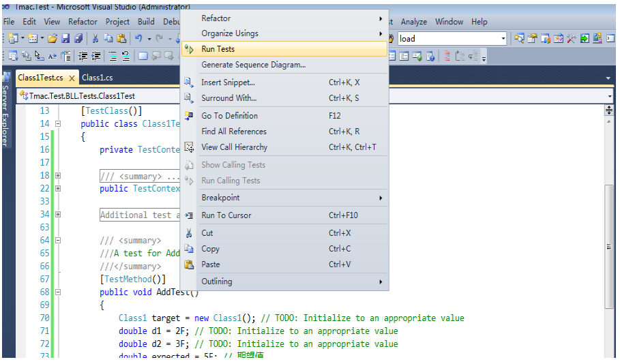Viewport: 620px width, 364px height.
Task: Click the Add New Item toolbar icon
Action: 33,38
